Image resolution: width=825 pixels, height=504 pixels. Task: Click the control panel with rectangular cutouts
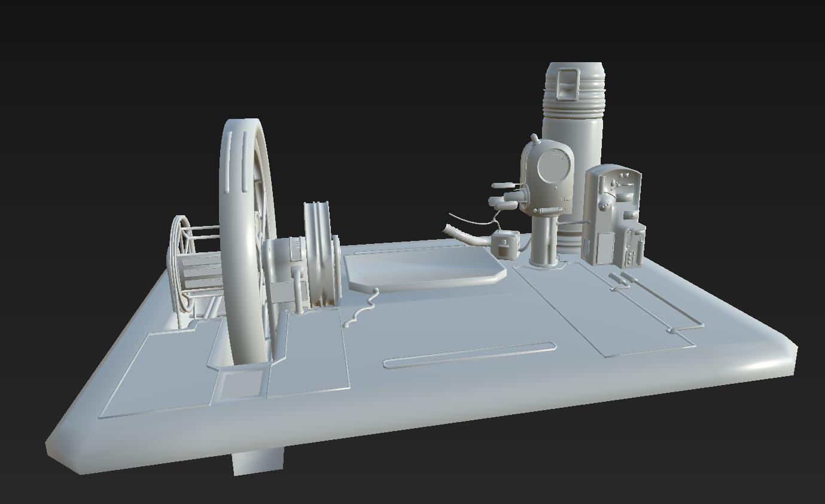616,215
